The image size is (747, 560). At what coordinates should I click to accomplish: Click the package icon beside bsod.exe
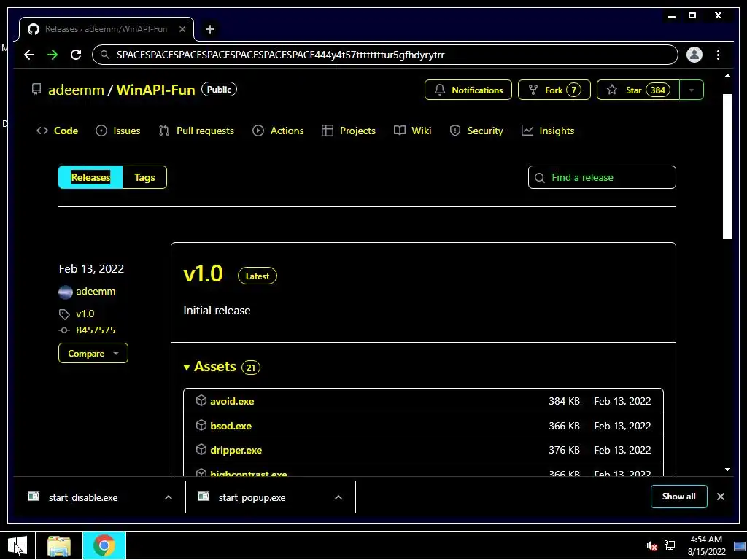click(201, 425)
